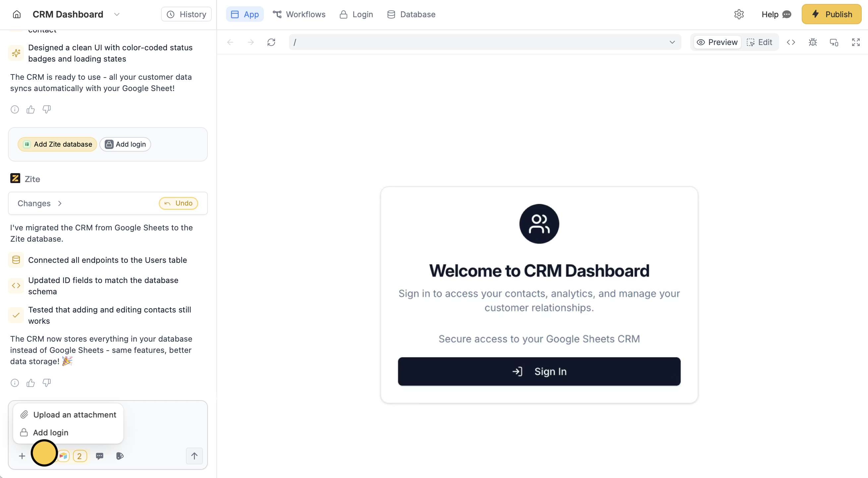
Task: Open the code view brackets icon
Action: pos(791,42)
